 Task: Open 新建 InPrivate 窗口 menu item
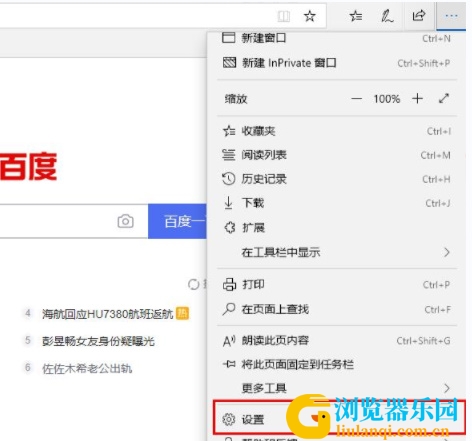pos(337,63)
